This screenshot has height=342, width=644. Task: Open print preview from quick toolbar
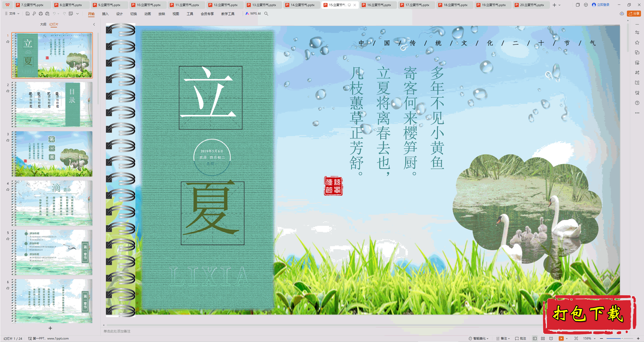tap(47, 14)
